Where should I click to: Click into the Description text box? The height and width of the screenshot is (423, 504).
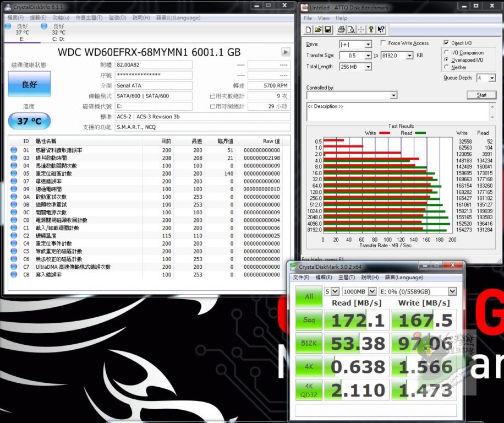398,112
